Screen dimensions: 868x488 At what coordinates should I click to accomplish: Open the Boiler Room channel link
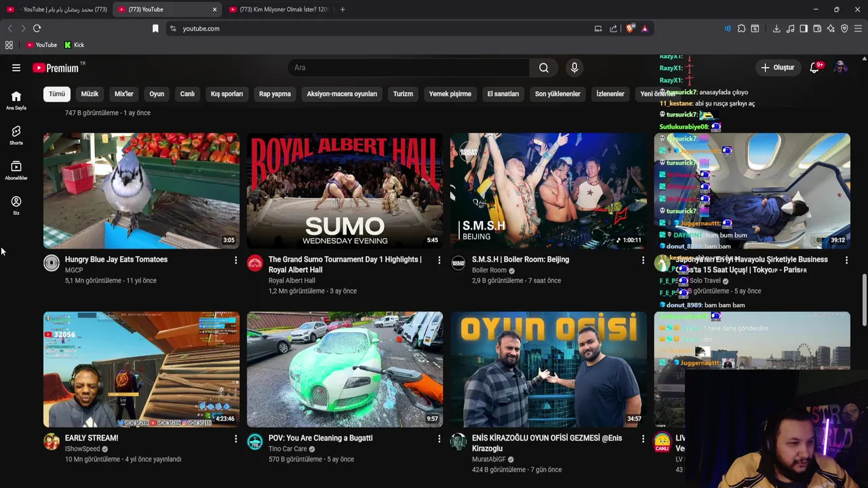coord(489,270)
